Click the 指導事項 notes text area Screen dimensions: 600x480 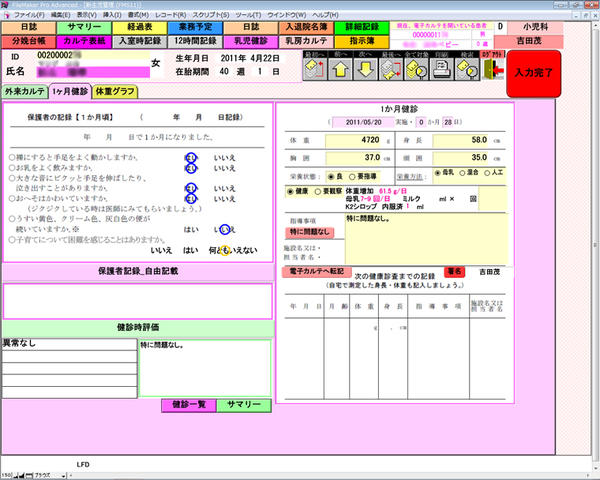[x=426, y=239]
